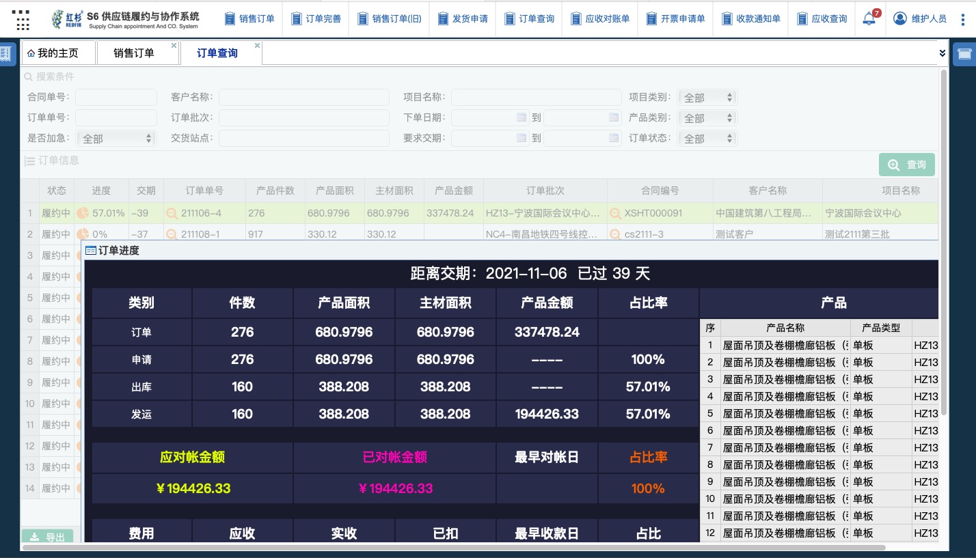Open 发货申请 from top navigation
976x560 pixels.
463,19
